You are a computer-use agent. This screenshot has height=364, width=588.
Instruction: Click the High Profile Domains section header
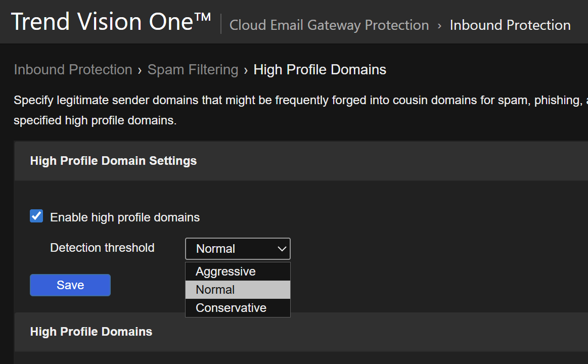pos(91,332)
